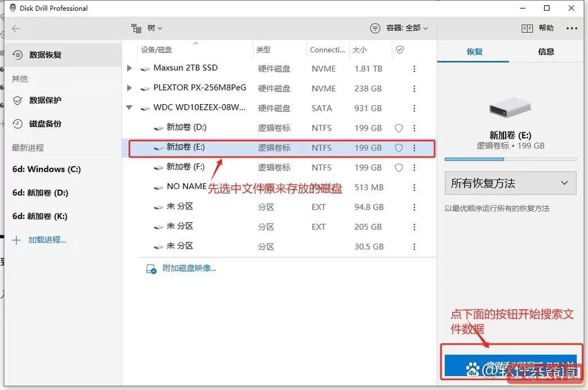This screenshot has width=588, height=390.
Task: Click the 931 GB size value
Action: tap(368, 108)
